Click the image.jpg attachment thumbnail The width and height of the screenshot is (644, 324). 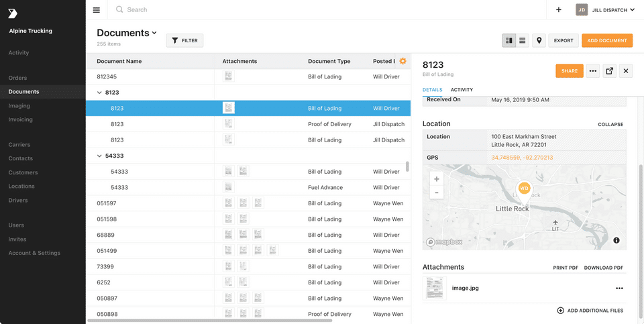(435, 288)
